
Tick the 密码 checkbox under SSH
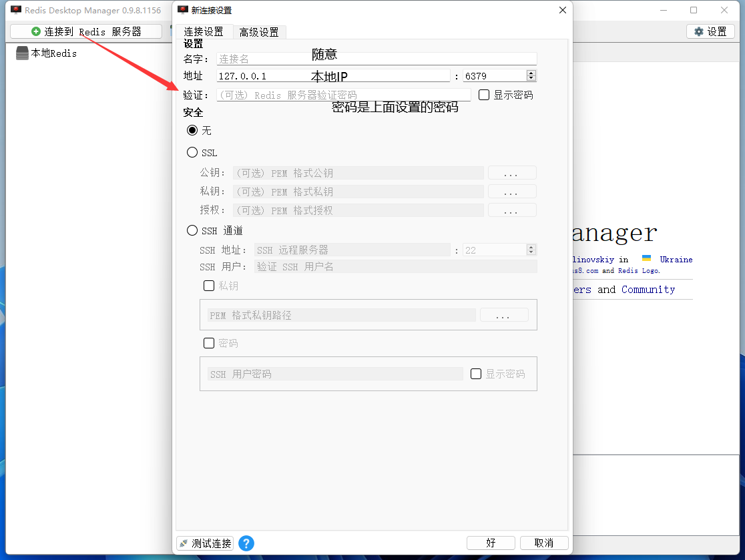pyautogui.click(x=208, y=343)
